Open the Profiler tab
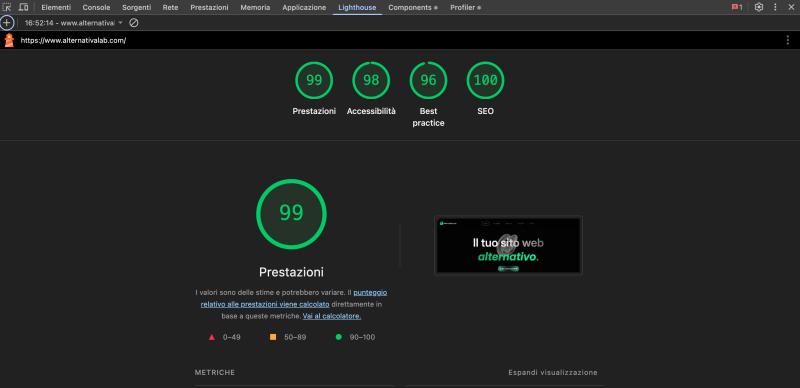Screen dimensions: 800x388 (465, 8)
